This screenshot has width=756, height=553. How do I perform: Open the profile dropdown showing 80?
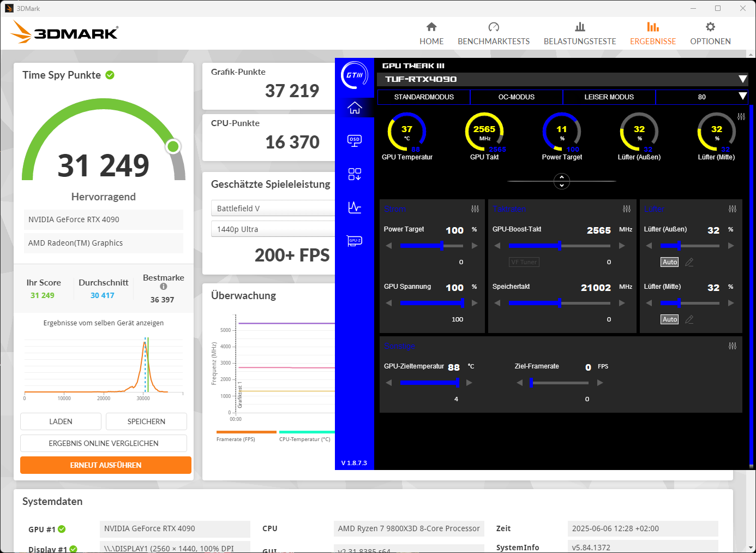coord(742,97)
